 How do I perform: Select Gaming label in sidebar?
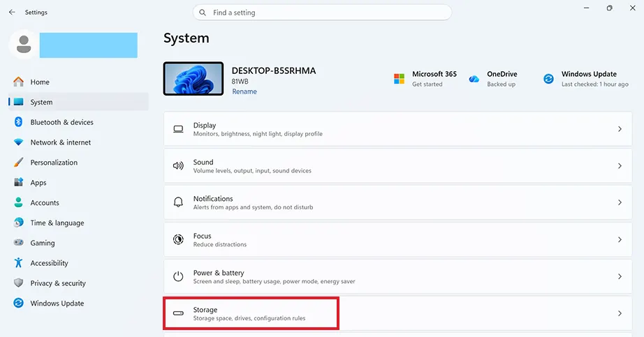click(43, 243)
